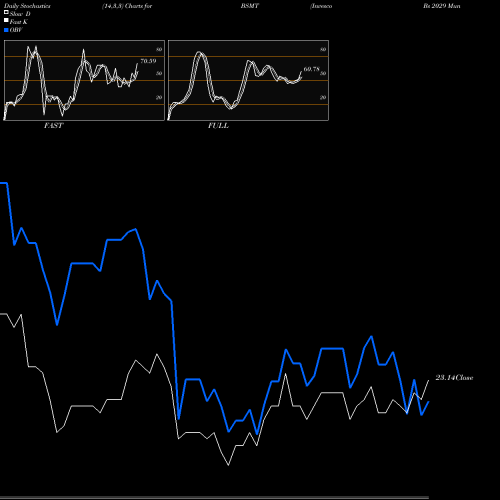Click the 23.14 Close price label
Viewport: 500px width, 500px height.
(454, 378)
